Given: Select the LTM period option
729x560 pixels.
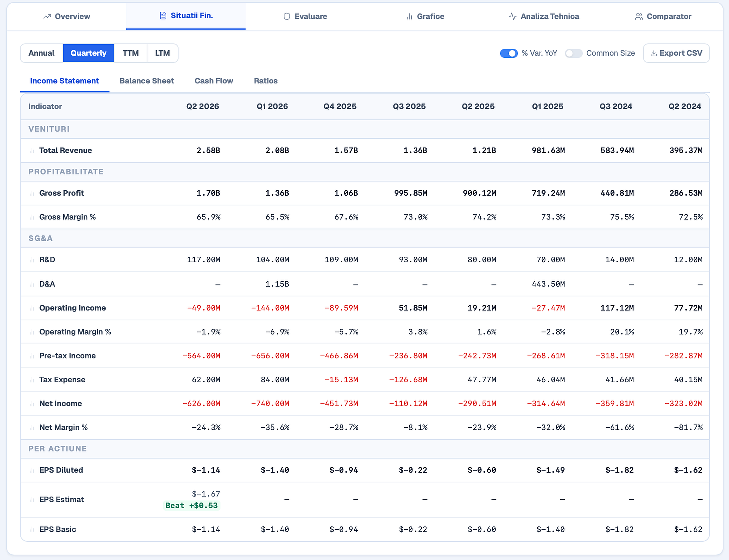Looking at the screenshot, I should click(x=162, y=53).
